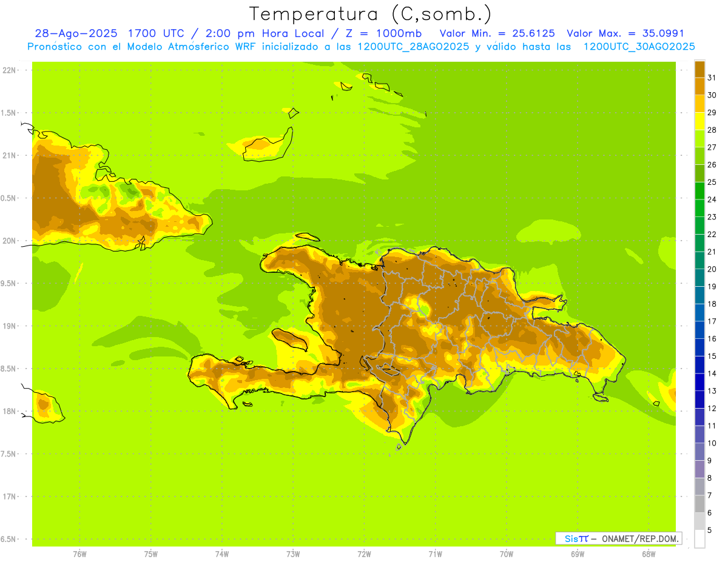Click the "71W" longitude axis label
728x562 pixels.
(x=435, y=554)
